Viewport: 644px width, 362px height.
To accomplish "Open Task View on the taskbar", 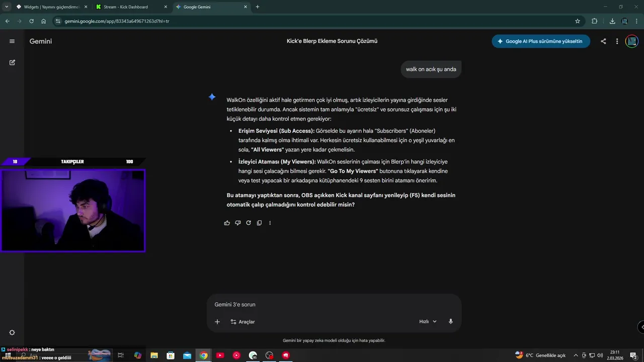I will [121, 355].
